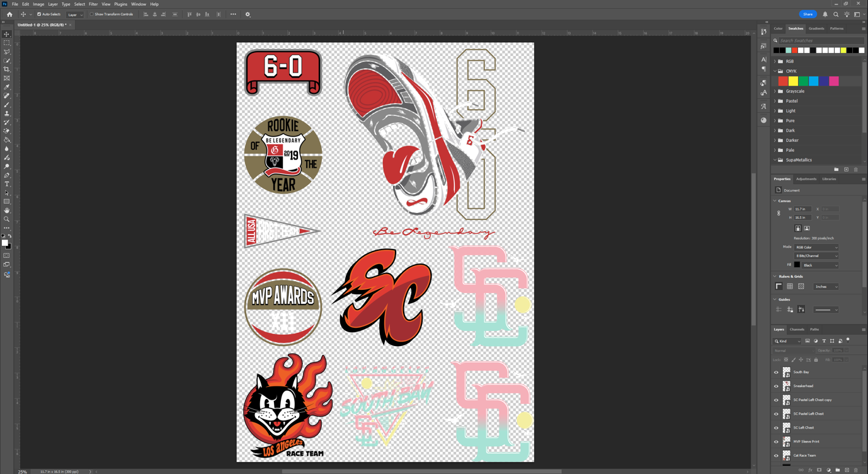
Task: Open the layer filter Kind dropdown
Action: click(787, 341)
